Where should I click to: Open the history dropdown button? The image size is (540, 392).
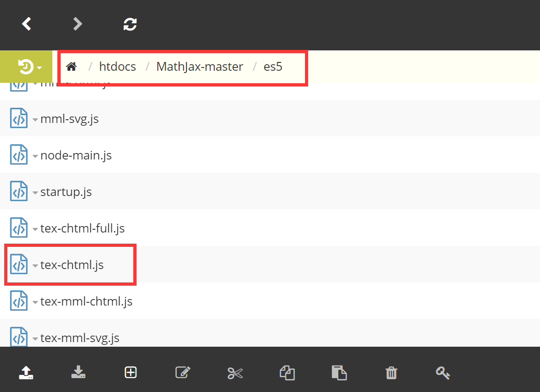pos(26,67)
